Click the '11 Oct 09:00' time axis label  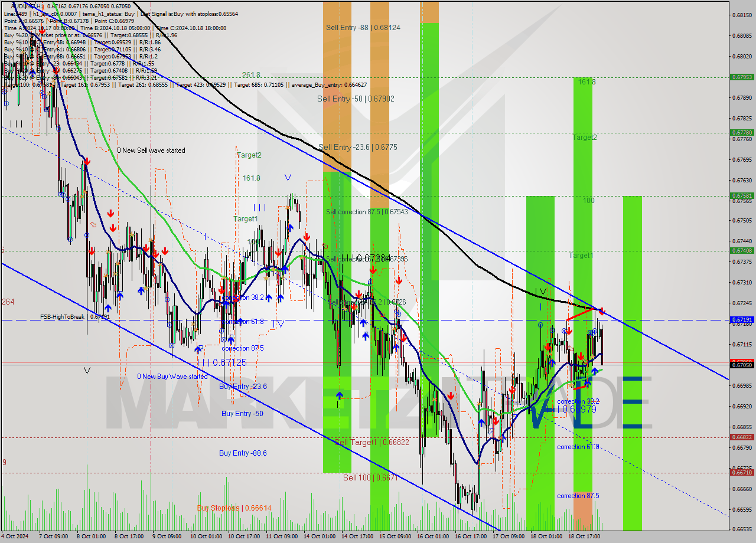tap(281, 537)
